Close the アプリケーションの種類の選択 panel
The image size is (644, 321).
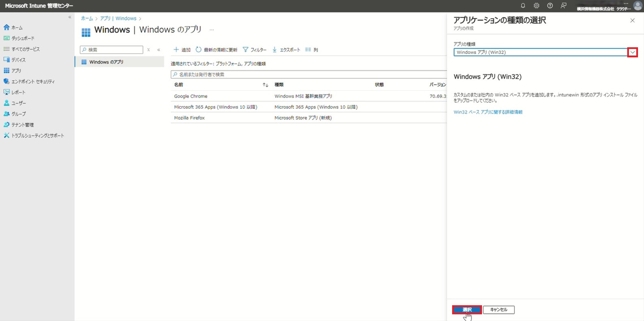[x=632, y=20]
